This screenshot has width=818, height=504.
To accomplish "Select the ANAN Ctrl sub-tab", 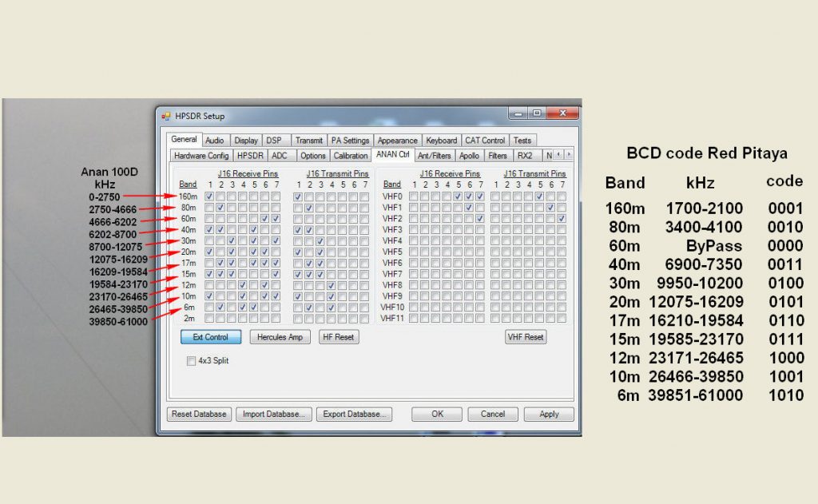I will point(393,154).
